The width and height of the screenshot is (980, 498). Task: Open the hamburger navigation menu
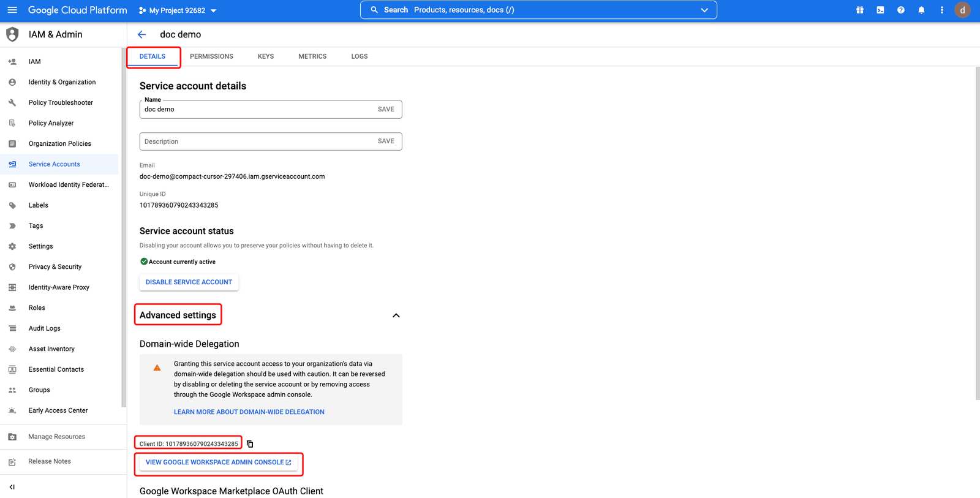(12, 10)
